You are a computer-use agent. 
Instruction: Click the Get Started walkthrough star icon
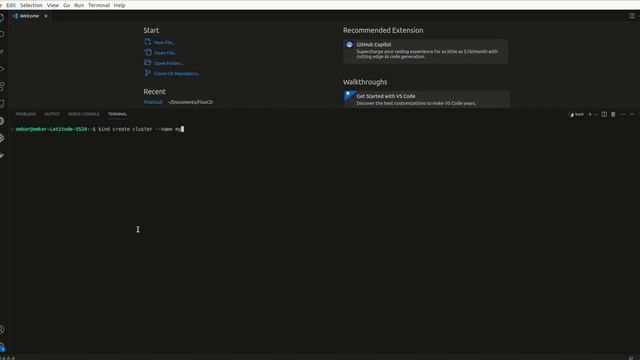(x=350, y=96)
